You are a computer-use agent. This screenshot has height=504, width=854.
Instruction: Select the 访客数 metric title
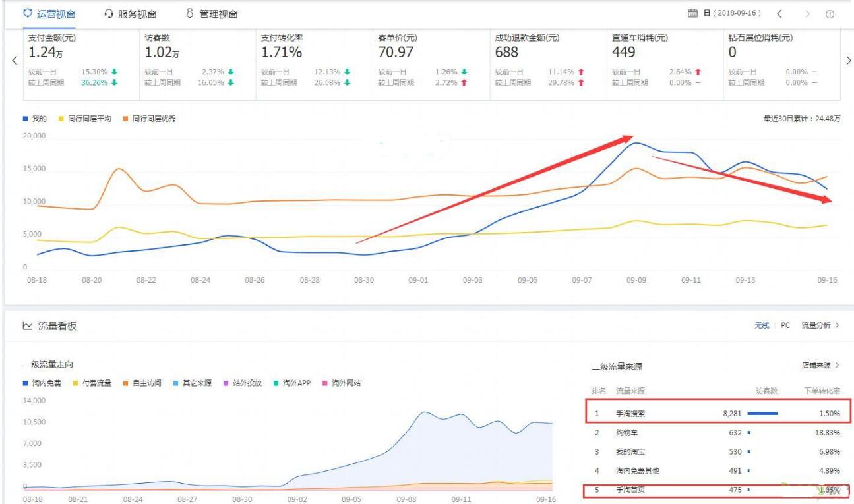pos(157,38)
